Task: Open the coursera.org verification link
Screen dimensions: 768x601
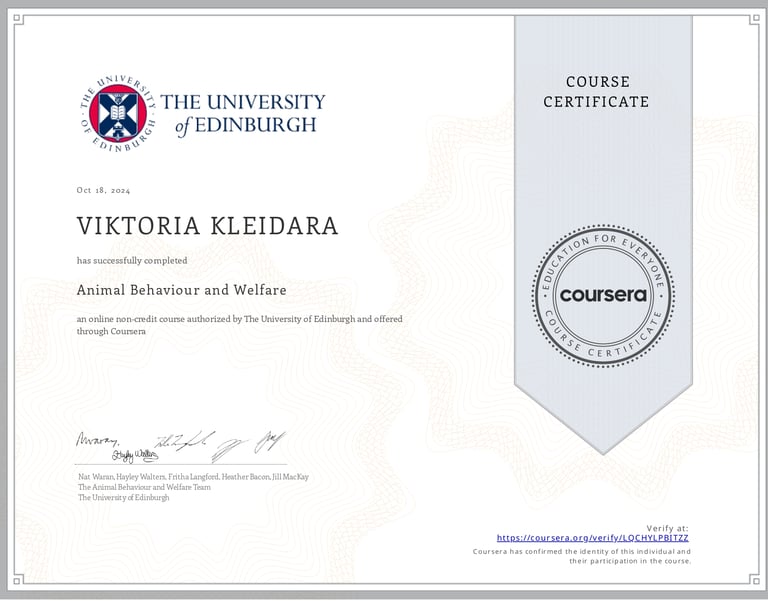Action: 593,538
